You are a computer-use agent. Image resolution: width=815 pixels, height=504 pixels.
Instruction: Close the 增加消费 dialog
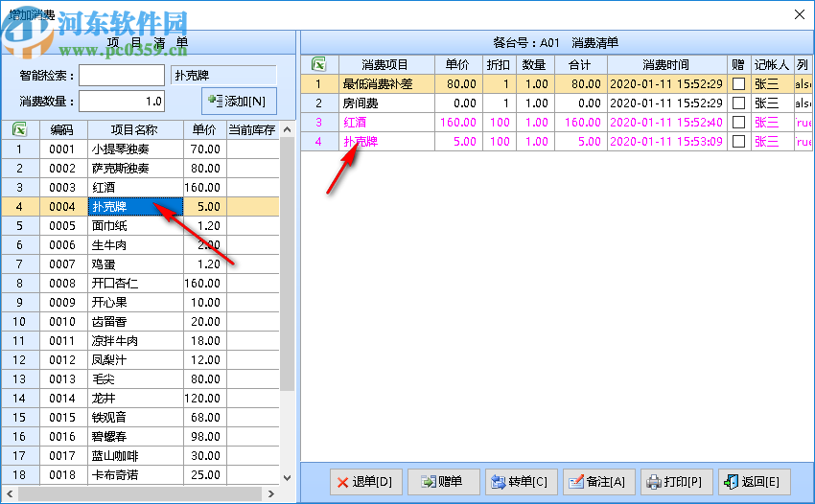pyautogui.click(x=800, y=14)
